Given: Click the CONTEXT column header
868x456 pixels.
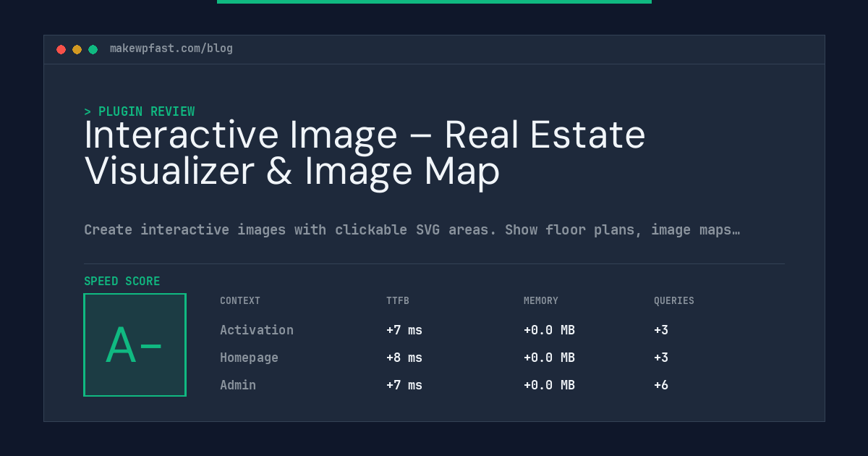Looking at the screenshot, I should pyautogui.click(x=240, y=300).
